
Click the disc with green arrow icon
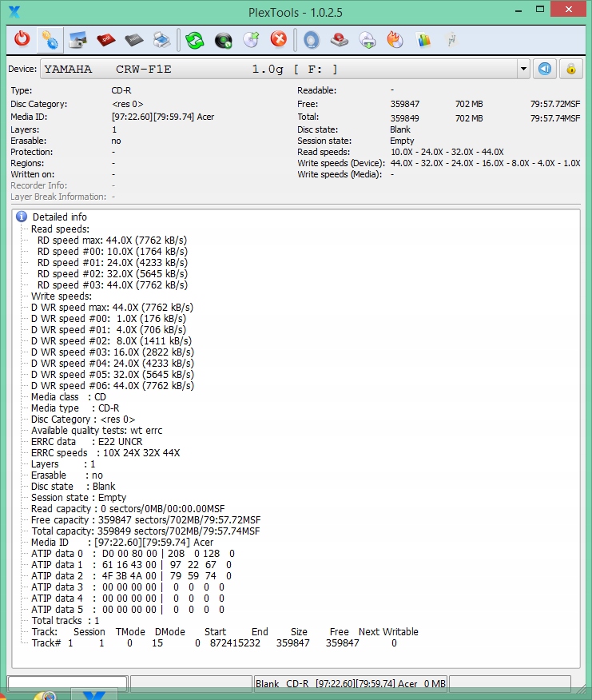[252, 40]
